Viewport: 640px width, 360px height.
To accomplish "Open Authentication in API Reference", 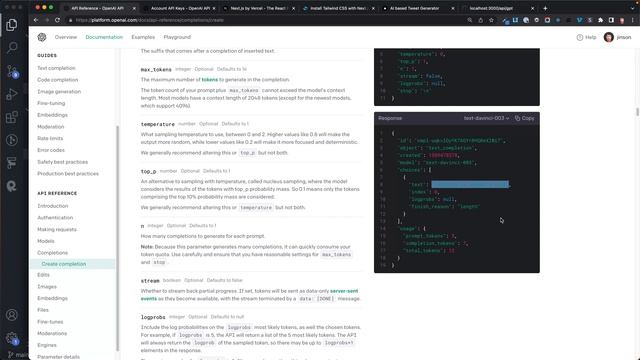I will [55, 218].
